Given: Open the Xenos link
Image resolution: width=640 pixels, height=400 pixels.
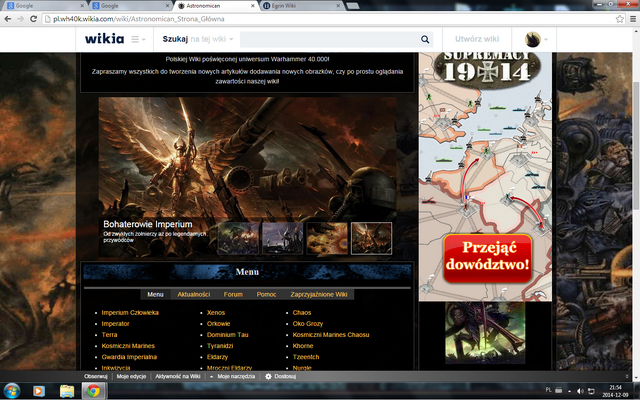Looking at the screenshot, I should coord(216,313).
